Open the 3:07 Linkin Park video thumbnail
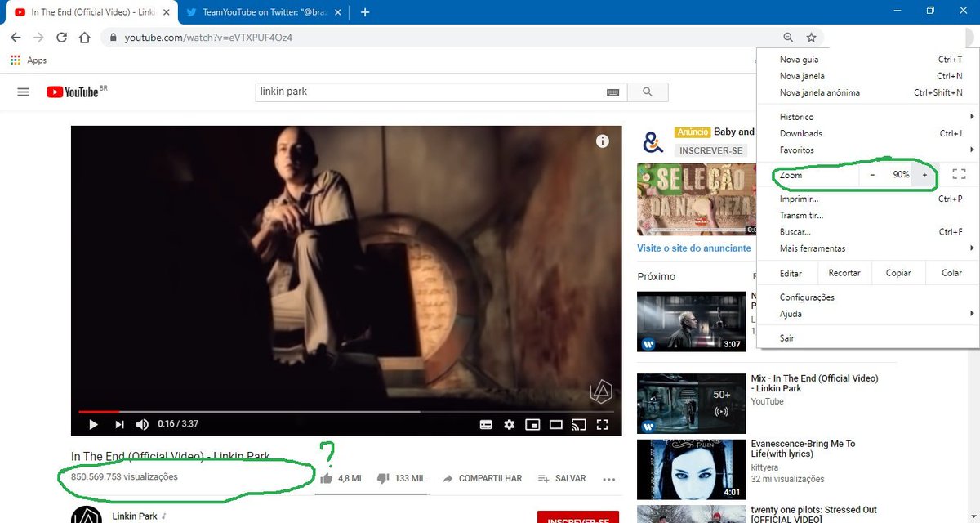The width and height of the screenshot is (980, 523). [x=691, y=321]
